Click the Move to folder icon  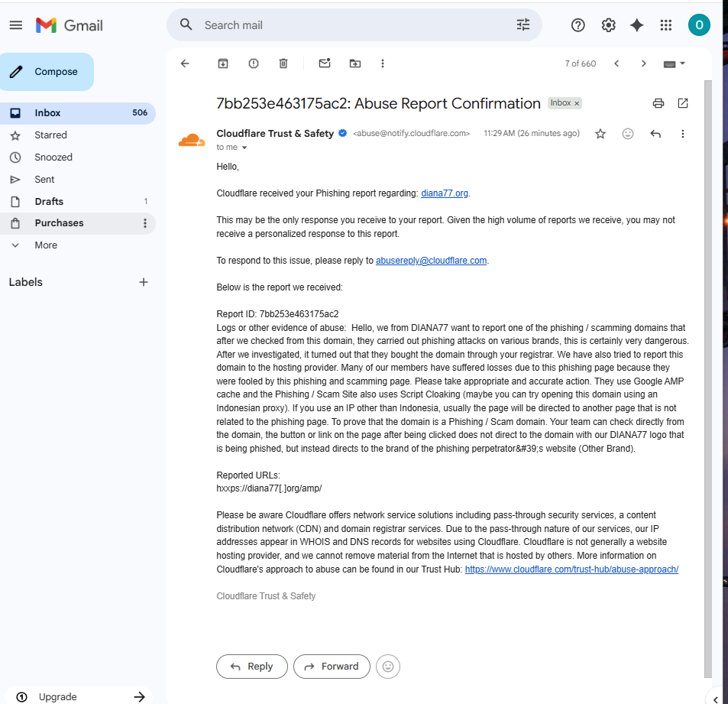coord(354,63)
